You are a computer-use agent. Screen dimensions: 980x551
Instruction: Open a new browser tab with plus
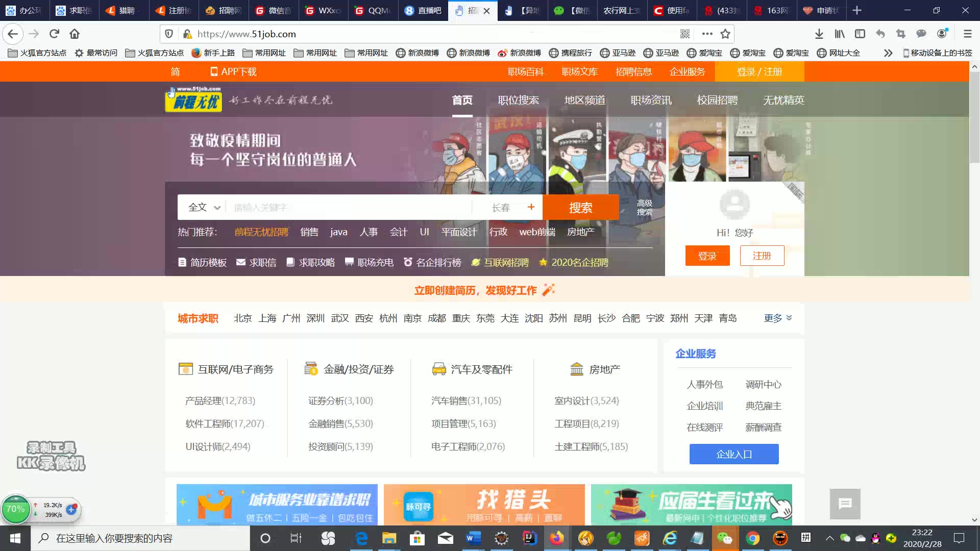tap(857, 10)
